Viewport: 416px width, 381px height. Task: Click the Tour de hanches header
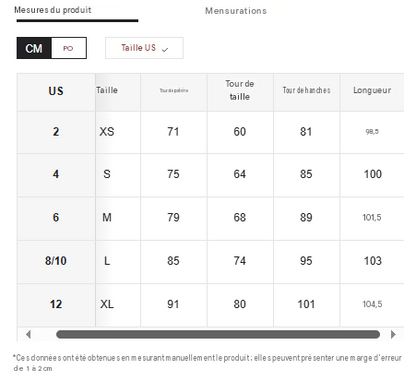[x=306, y=90]
